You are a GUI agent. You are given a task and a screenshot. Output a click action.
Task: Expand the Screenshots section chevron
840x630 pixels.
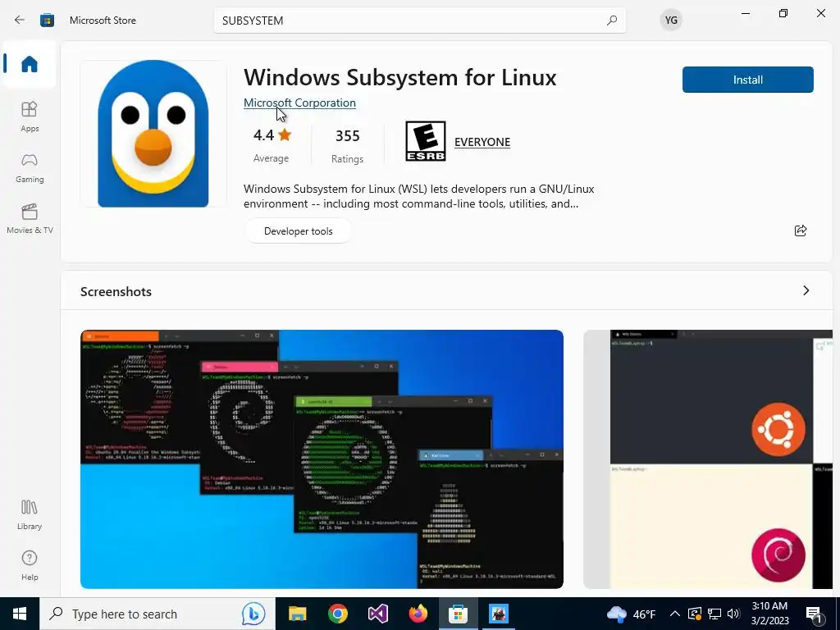pyautogui.click(x=806, y=290)
